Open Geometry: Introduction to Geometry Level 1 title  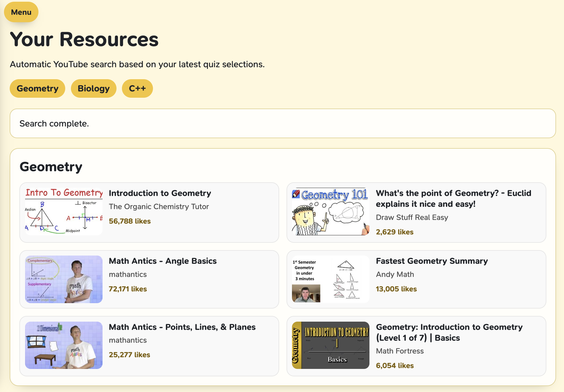(x=449, y=332)
